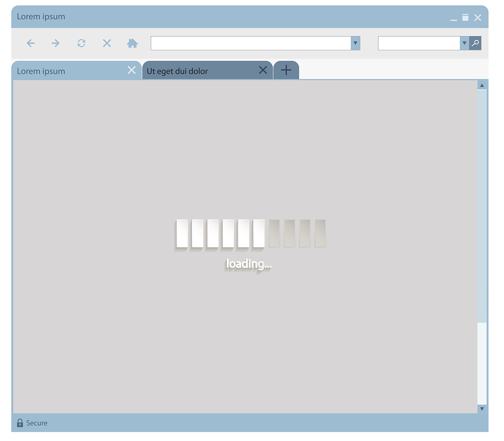This screenshot has width=504, height=441.
Task: Expand the search box dropdown arrow
Action: click(x=464, y=43)
